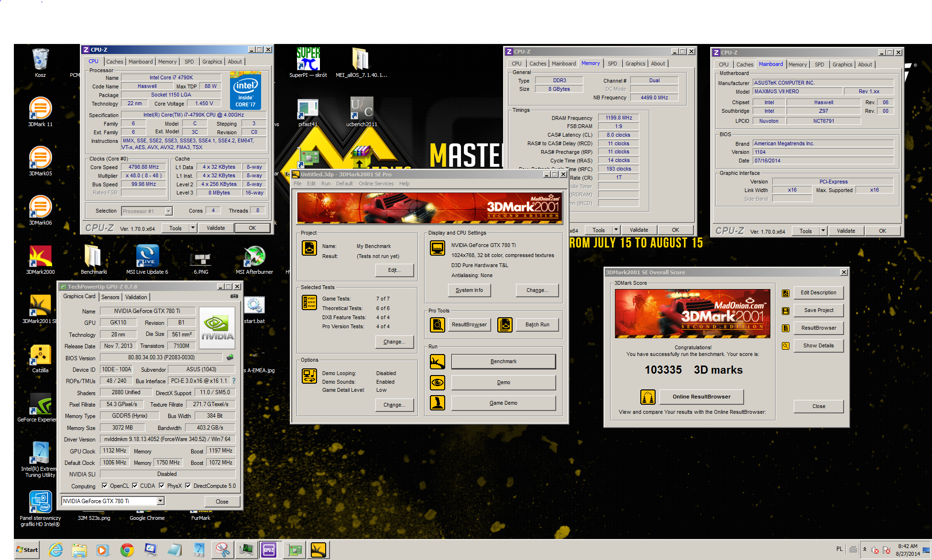Click the NVIDIA logo in GPU-Z

(x=217, y=327)
